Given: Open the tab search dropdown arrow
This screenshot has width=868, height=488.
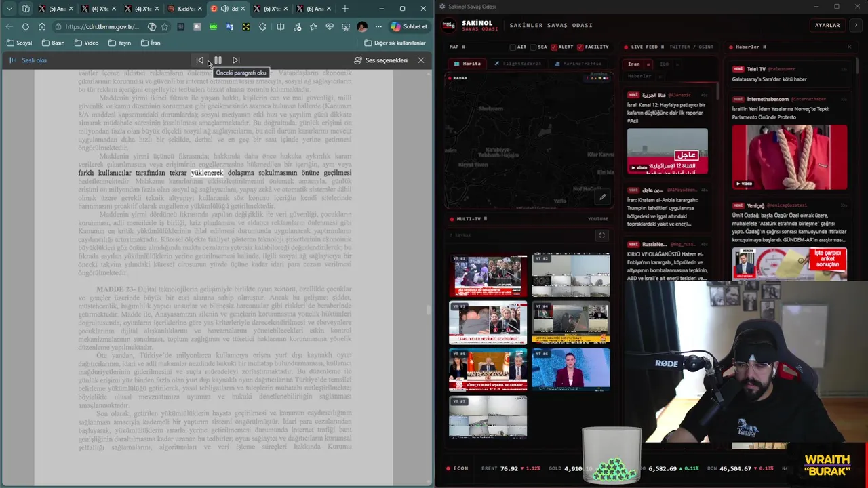Looking at the screenshot, I should (x=9, y=9).
